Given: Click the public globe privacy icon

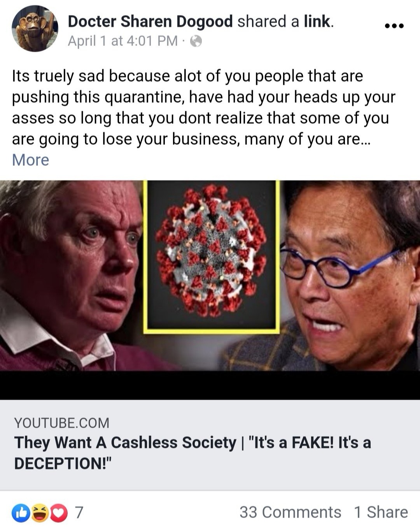Looking at the screenshot, I should (196, 41).
